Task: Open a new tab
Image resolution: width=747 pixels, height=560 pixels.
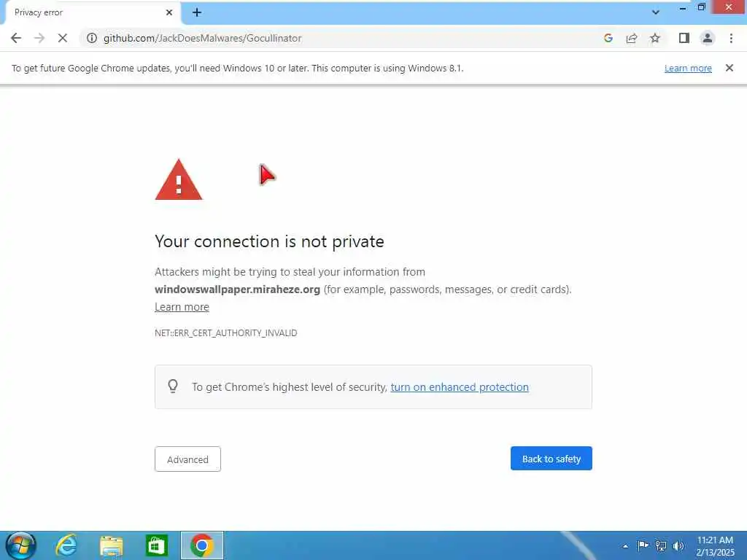Action: pos(197,12)
